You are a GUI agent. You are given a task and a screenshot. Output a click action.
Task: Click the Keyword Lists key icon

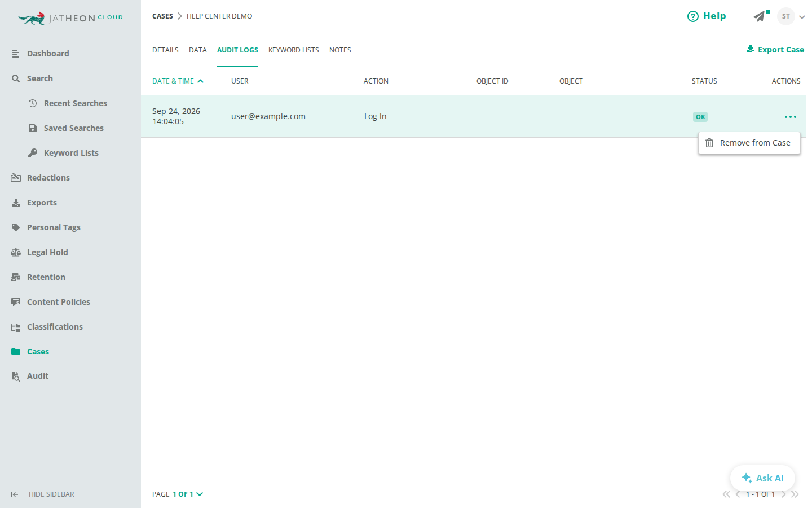pyautogui.click(x=33, y=153)
